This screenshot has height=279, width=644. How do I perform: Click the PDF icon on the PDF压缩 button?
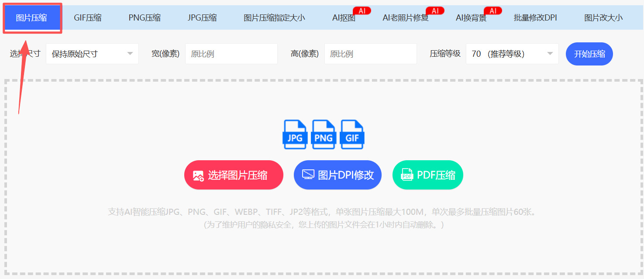pos(406,174)
